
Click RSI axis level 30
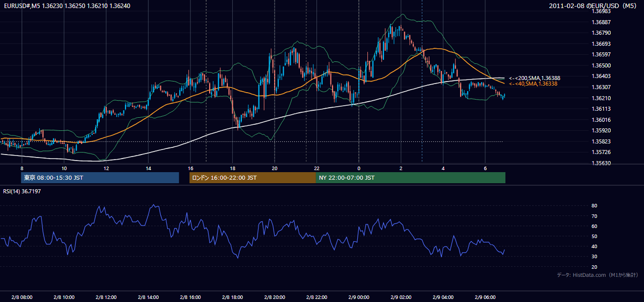point(594,257)
